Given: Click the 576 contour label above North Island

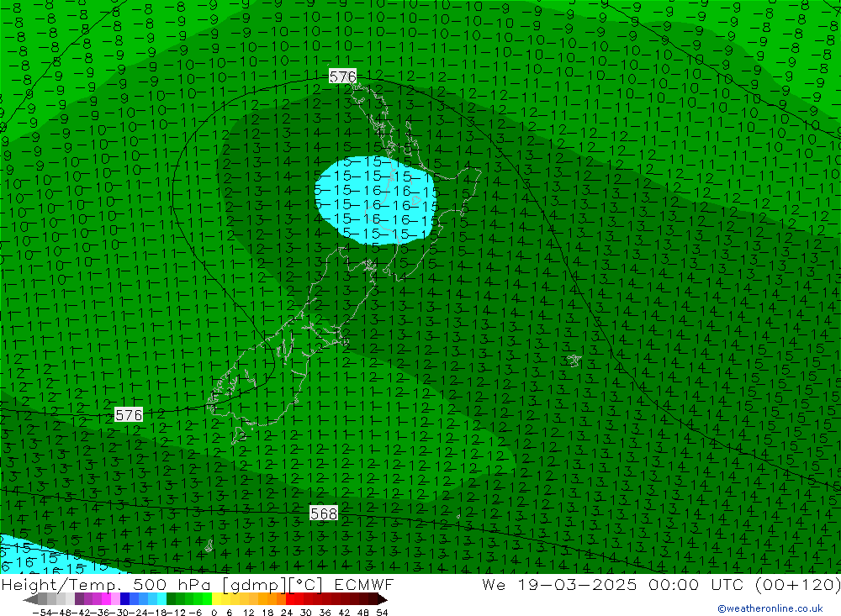Looking at the screenshot, I should (x=343, y=76).
